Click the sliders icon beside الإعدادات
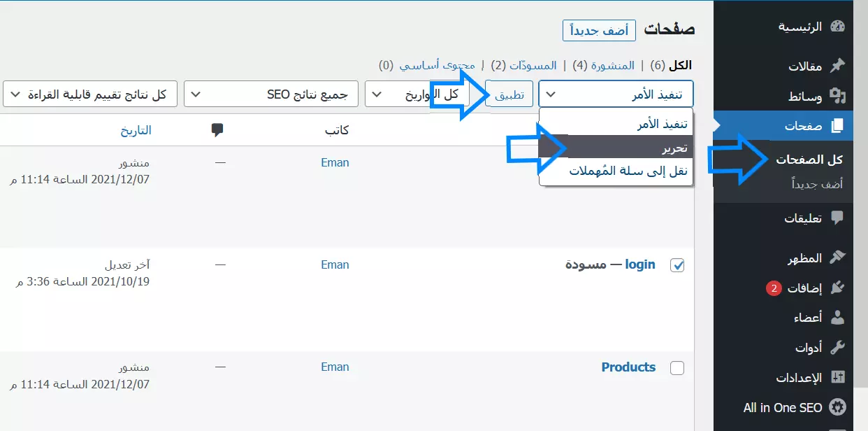 837,377
